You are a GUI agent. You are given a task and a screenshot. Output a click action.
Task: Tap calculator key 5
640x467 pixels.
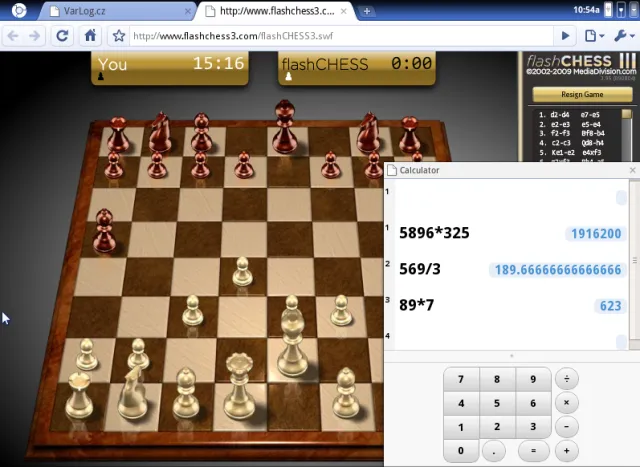click(497, 403)
